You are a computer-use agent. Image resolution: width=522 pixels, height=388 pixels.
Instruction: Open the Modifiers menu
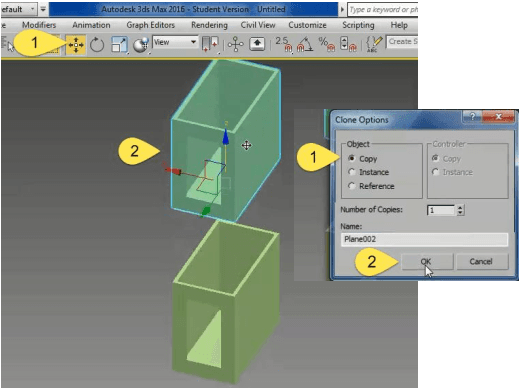click(39, 25)
